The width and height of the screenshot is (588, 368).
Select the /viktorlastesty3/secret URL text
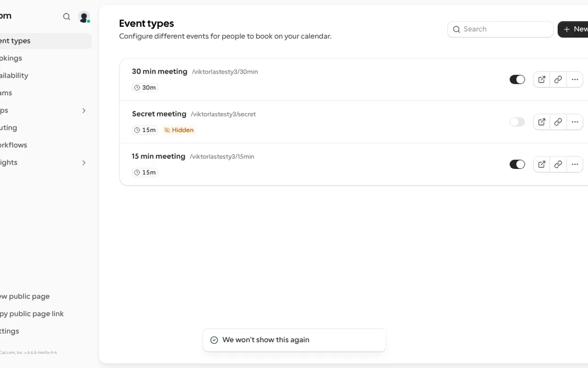pyautogui.click(x=223, y=114)
